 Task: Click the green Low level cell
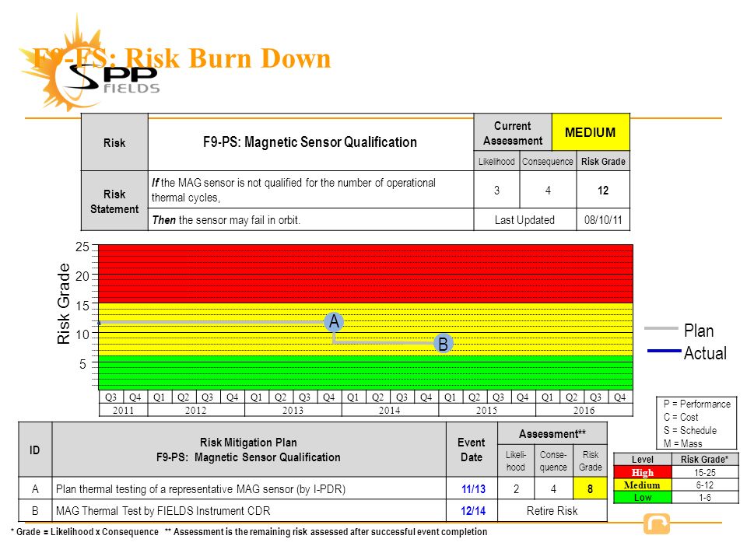tap(643, 497)
